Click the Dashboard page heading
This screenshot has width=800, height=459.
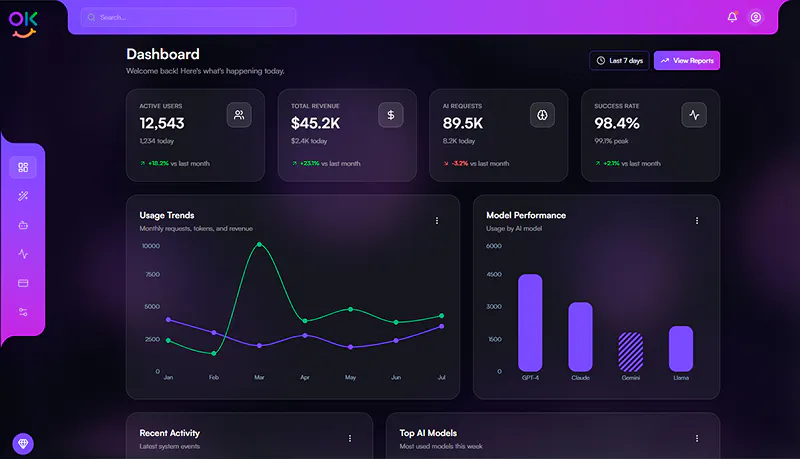163,54
